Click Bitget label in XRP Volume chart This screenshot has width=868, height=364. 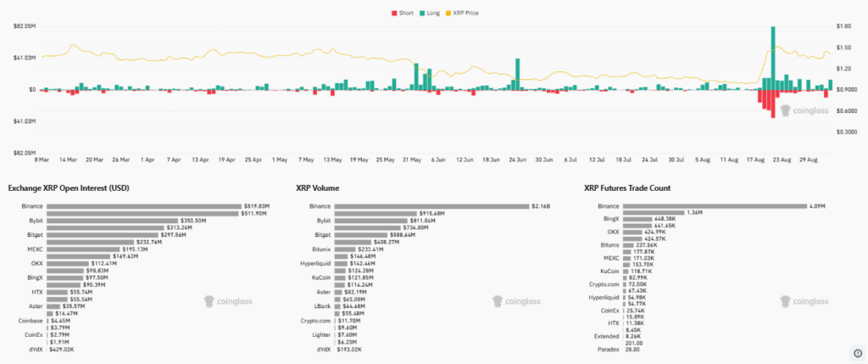tap(323, 235)
